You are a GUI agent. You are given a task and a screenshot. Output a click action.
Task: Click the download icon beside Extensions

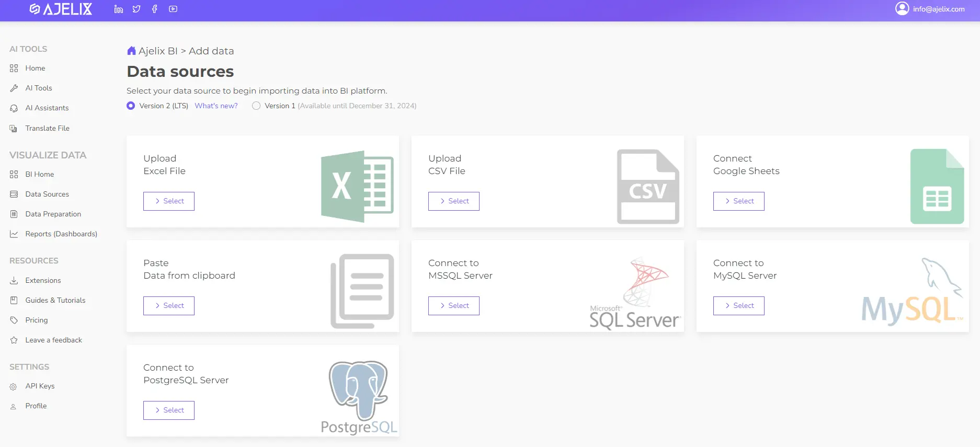coord(14,280)
